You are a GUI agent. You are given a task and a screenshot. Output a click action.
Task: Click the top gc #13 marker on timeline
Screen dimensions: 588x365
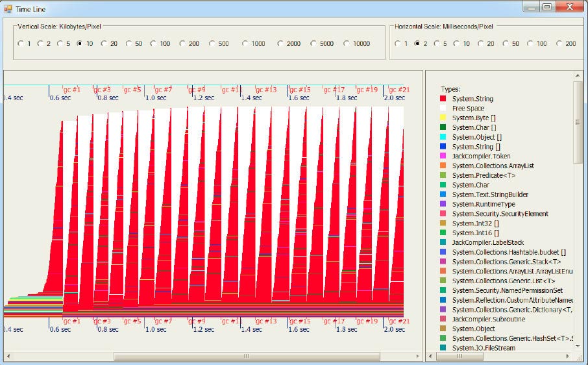(266, 90)
